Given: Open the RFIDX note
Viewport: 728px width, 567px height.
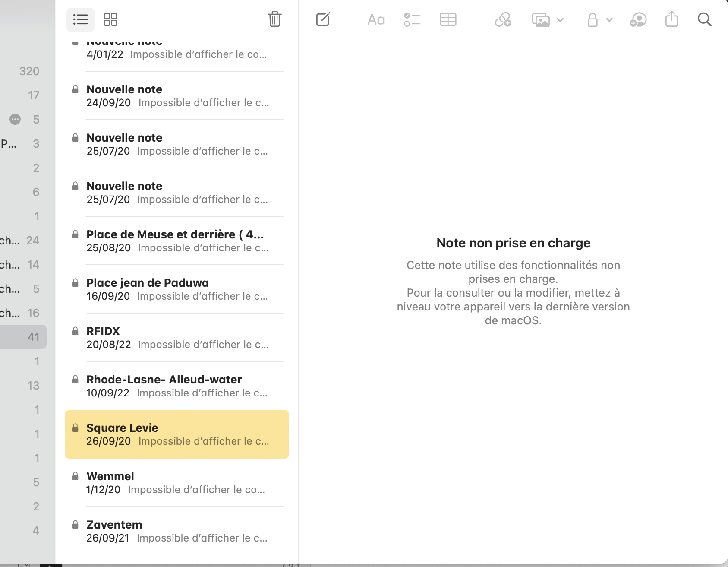Looking at the screenshot, I should click(x=177, y=338).
